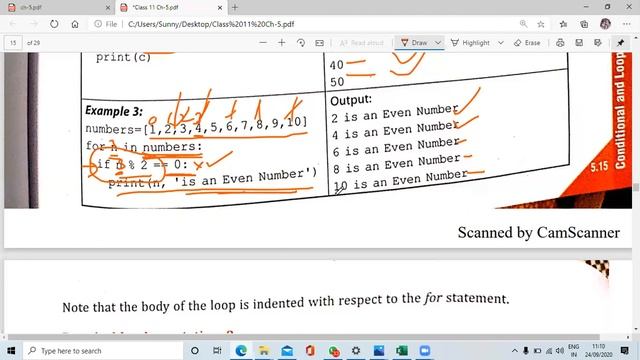Zoom in the PDF with plus
The height and width of the screenshot is (360, 640).
[282, 42]
